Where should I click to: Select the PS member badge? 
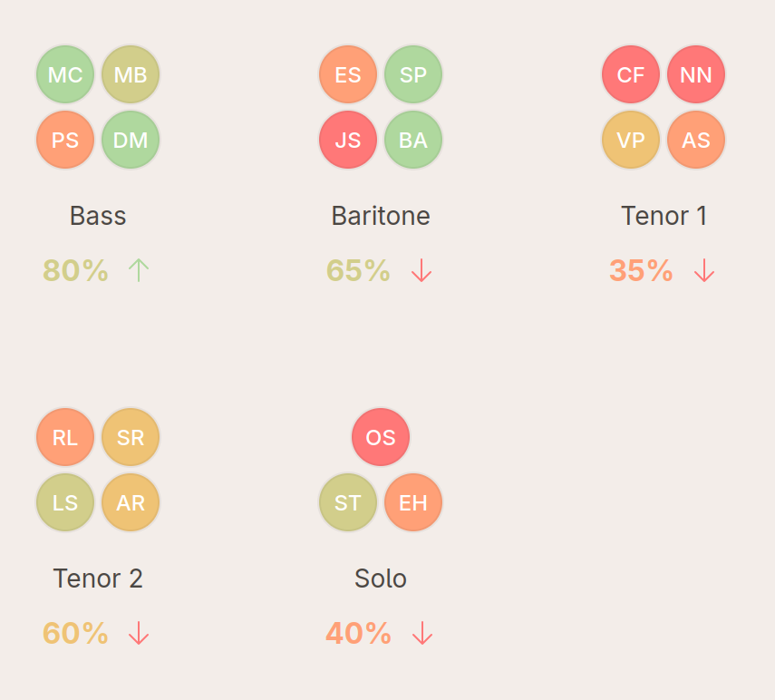pos(65,140)
